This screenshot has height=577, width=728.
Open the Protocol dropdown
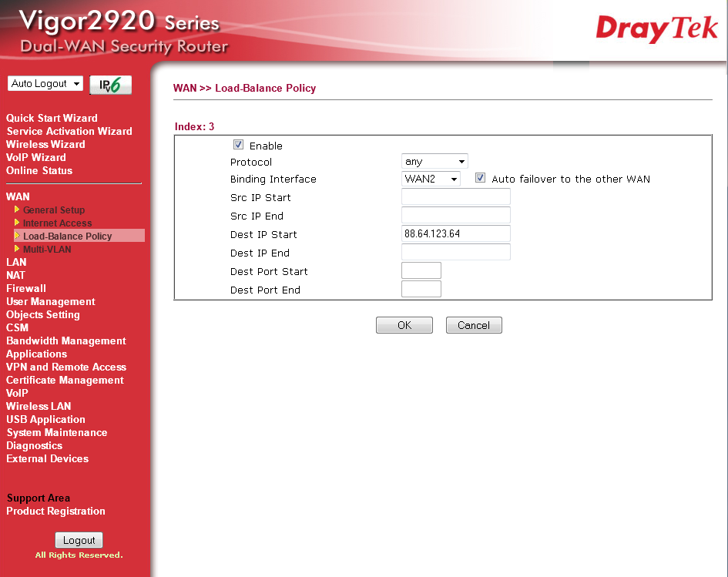[434, 161]
